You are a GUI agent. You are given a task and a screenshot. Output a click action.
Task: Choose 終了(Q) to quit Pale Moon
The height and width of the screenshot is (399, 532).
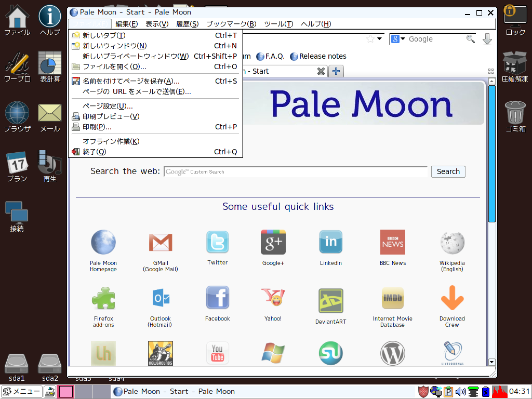[155, 152]
